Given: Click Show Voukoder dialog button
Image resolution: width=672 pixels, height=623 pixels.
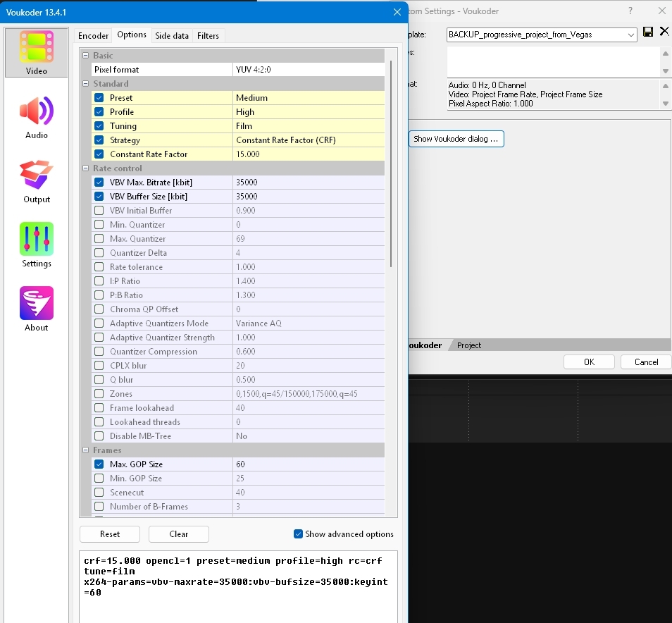Looking at the screenshot, I should 456,139.
